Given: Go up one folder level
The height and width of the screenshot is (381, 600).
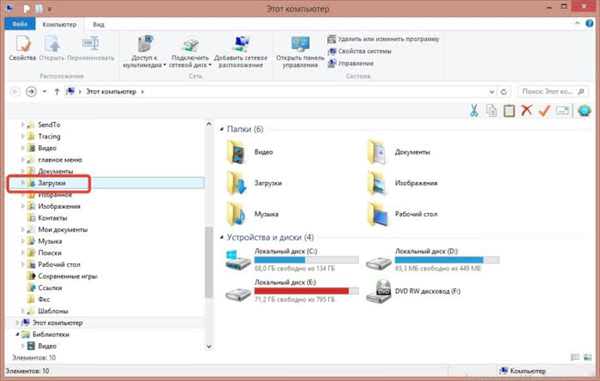Looking at the screenshot, I should click(57, 92).
